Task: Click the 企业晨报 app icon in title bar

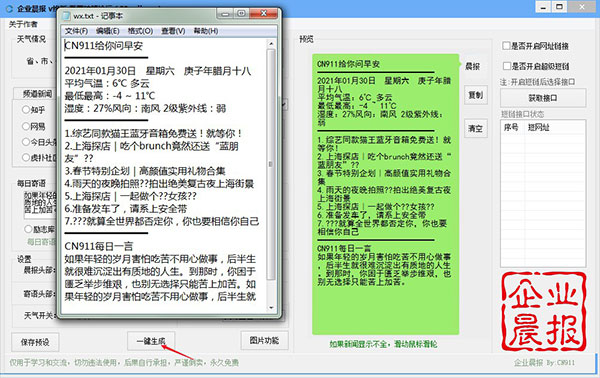Action: 9,8
